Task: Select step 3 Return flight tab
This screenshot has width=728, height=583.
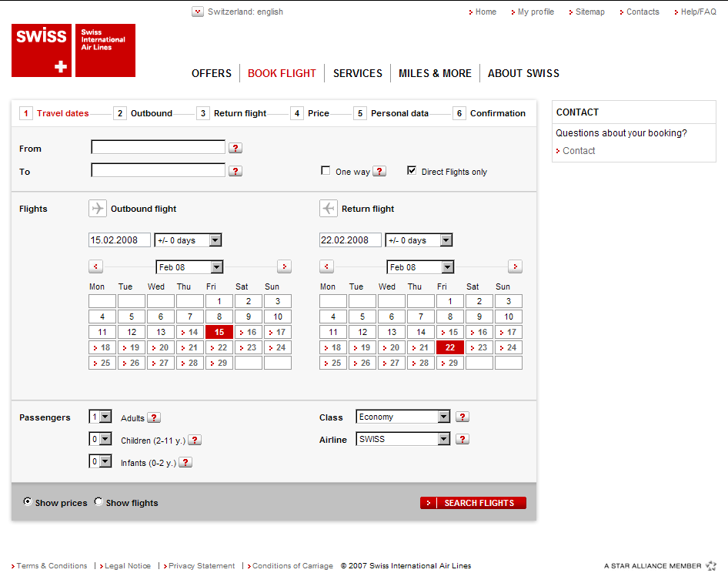Action: click(x=232, y=113)
